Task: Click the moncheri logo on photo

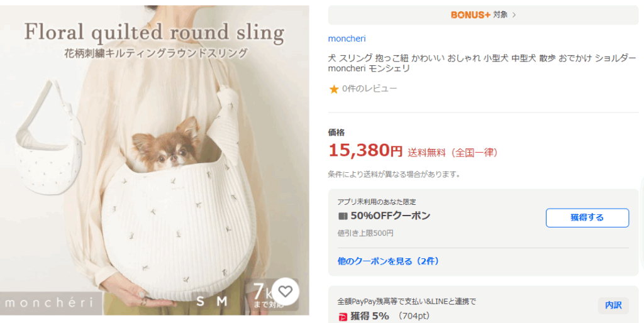Action: click(x=49, y=303)
